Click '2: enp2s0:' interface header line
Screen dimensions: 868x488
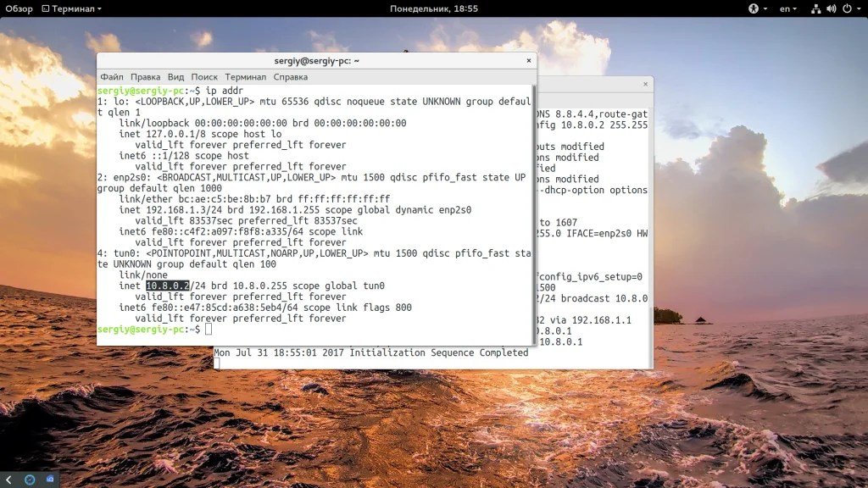click(311, 178)
